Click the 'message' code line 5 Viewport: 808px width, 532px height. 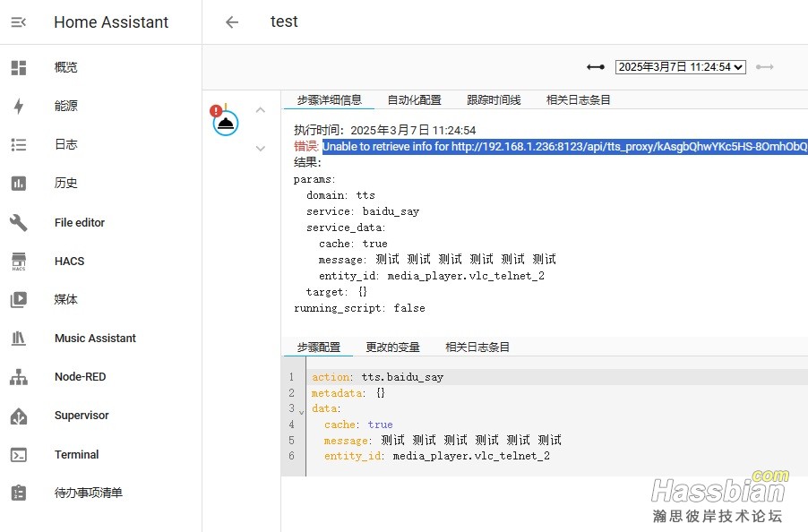point(443,441)
